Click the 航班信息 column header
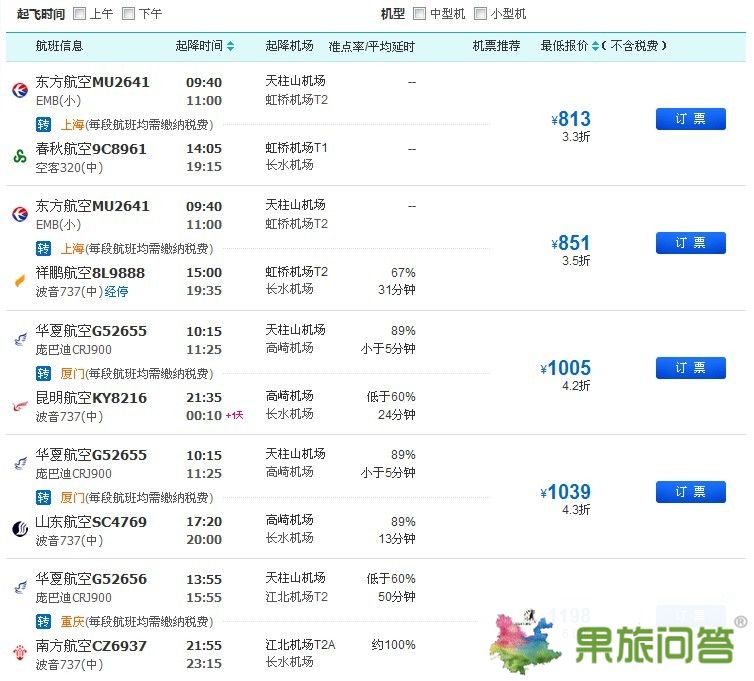This screenshot has height=681, width=754. coord(59,46)
